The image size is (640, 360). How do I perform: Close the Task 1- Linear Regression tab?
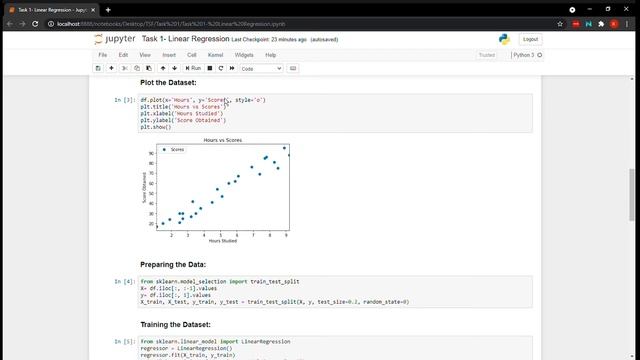[93, 10]
